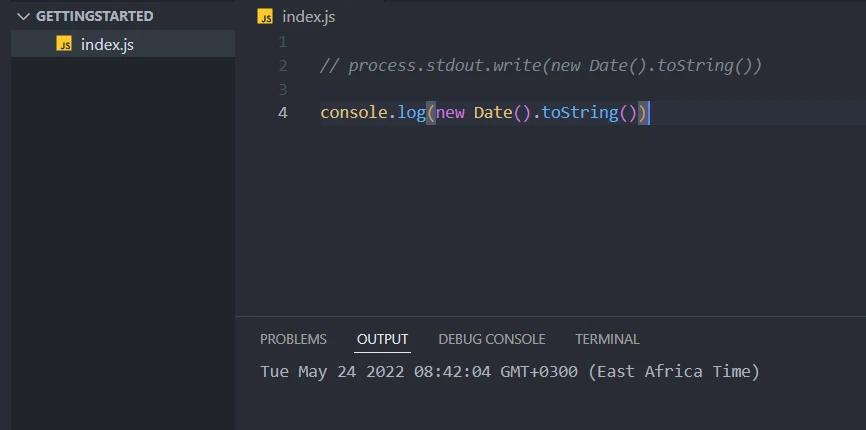
Task: Click the JS file icon in Explorer
Action: click(64, 44)
